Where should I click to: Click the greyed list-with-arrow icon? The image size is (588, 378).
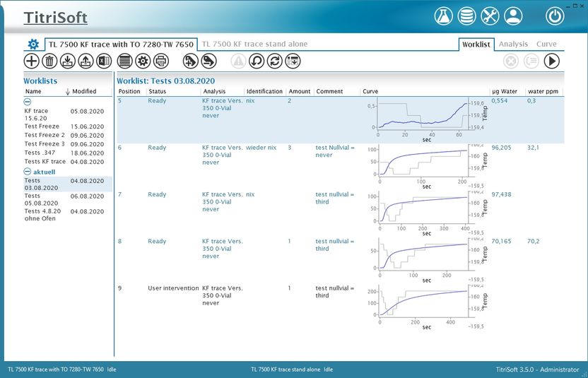point(531,61)
